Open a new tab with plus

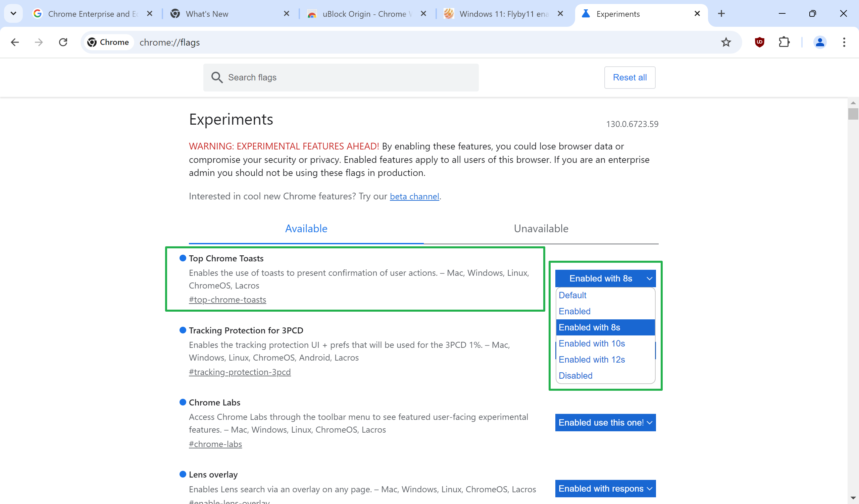click(721, 14)
